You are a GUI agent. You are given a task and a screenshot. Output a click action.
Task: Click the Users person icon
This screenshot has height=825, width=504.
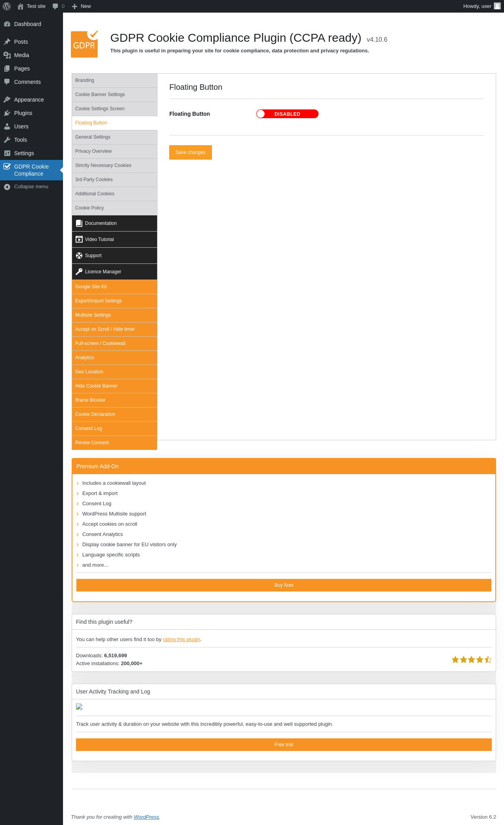(x=7, y=126)
